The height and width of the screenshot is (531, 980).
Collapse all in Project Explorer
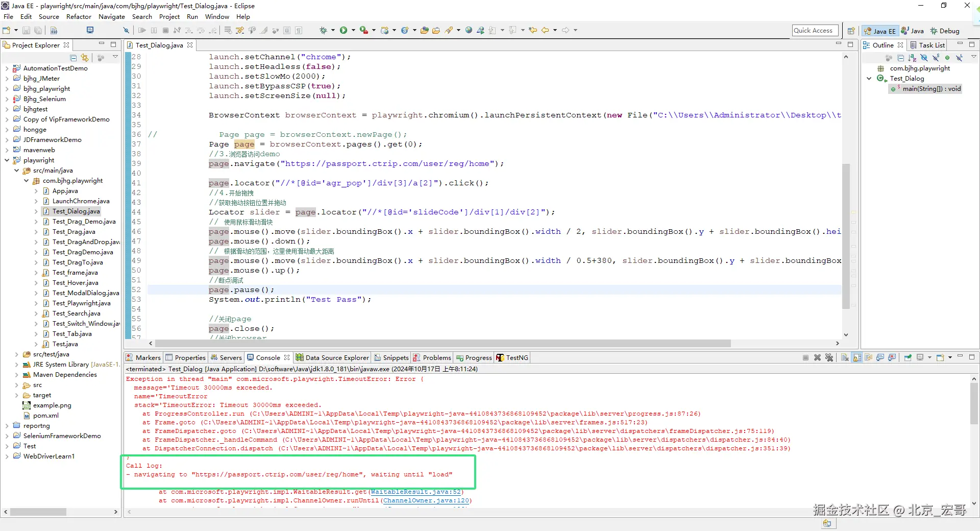coord(73,58)
